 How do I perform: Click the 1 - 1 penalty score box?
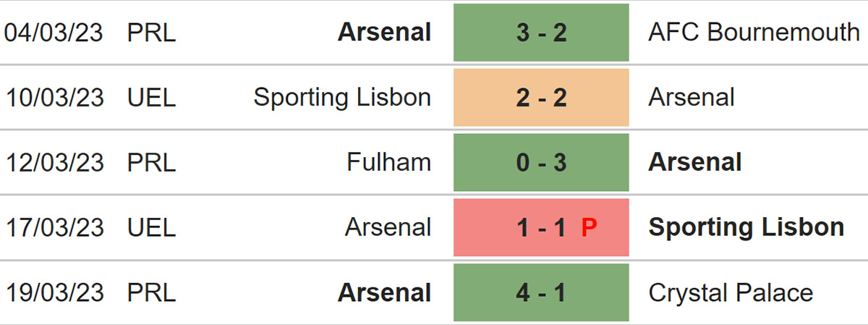(x=541, y=227)
